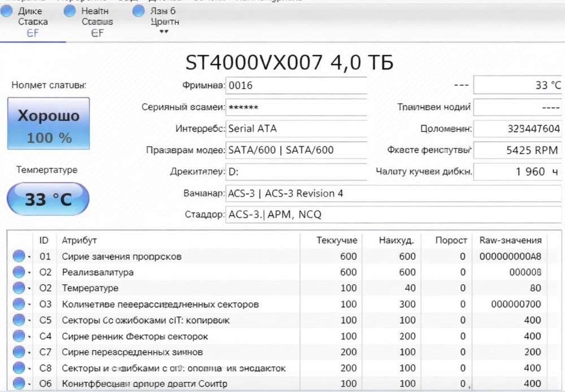Select attribute Секторы Сс ожибоками сIT: копирвок
The width and height of the screenshot is (565, 392).
pos(146,320)
